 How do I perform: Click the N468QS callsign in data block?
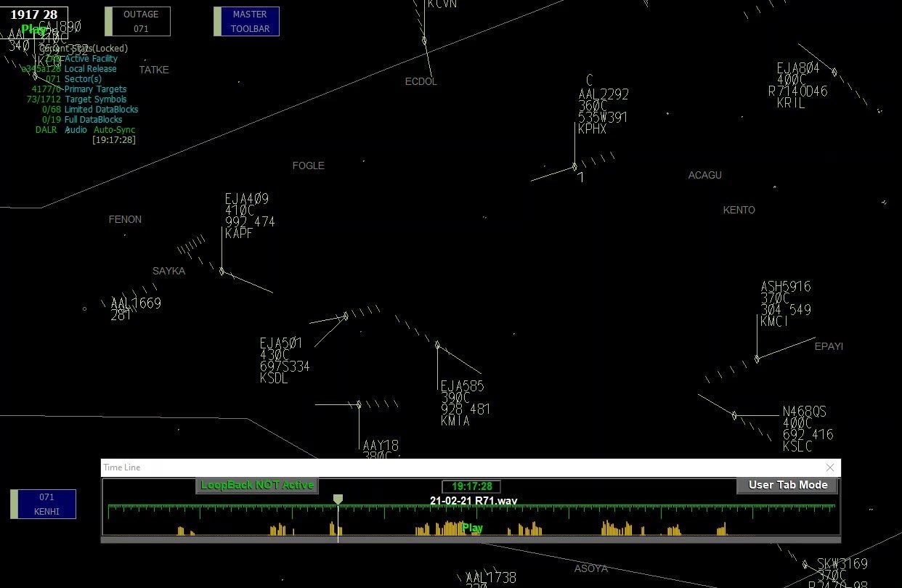click(x=804, y=412)
